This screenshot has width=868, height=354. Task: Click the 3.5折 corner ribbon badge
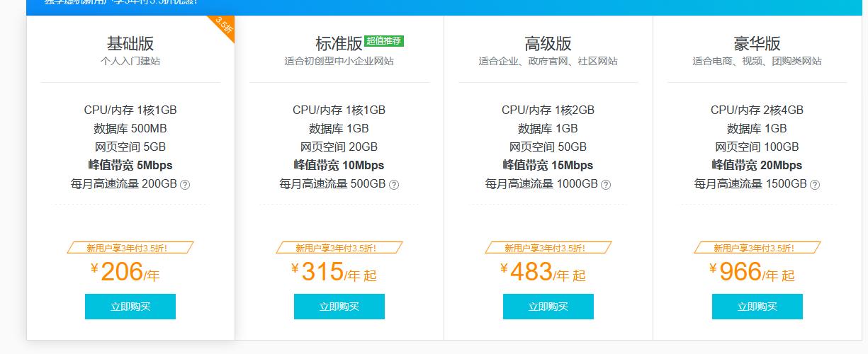click(224, 25)
